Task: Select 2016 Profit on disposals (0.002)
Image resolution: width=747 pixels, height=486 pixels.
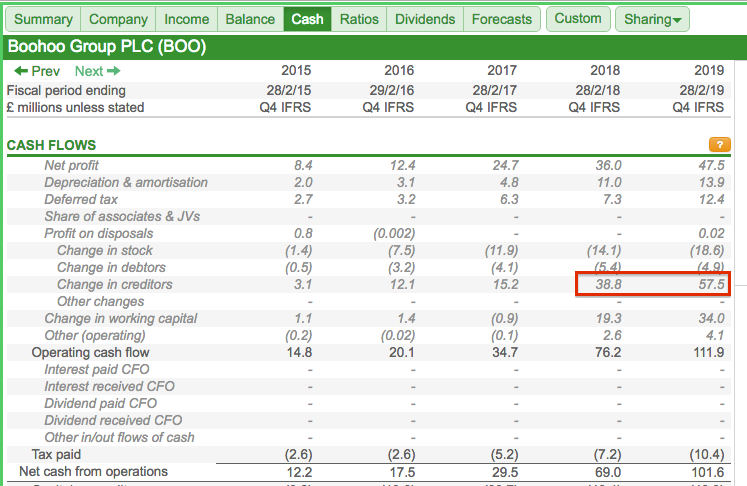Action: (394, 233)
